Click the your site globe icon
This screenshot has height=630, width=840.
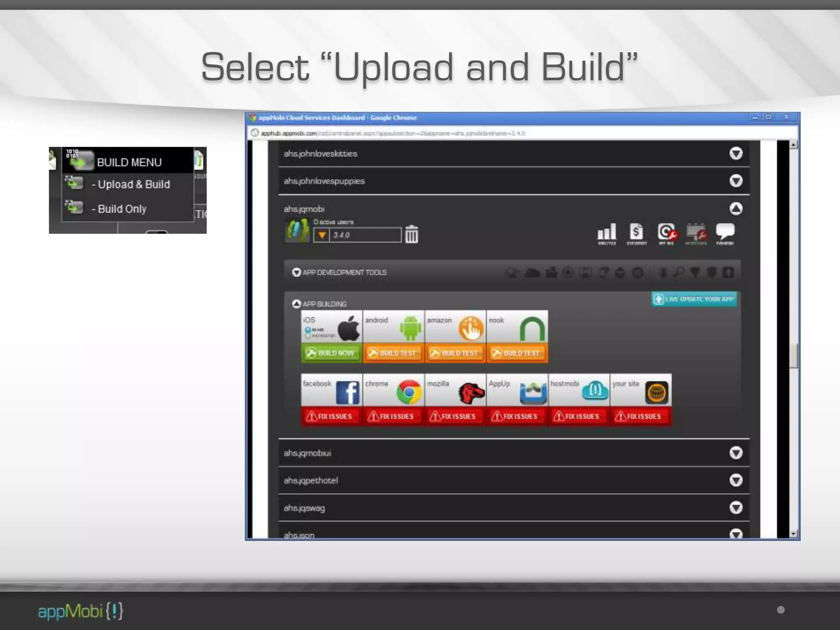click(657, 393)
